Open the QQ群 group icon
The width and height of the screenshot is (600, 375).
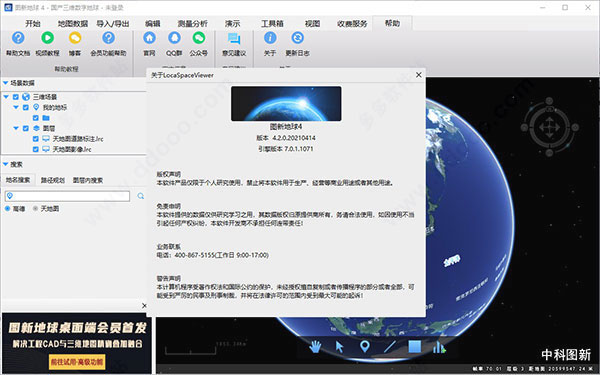(x=174, y=38)
